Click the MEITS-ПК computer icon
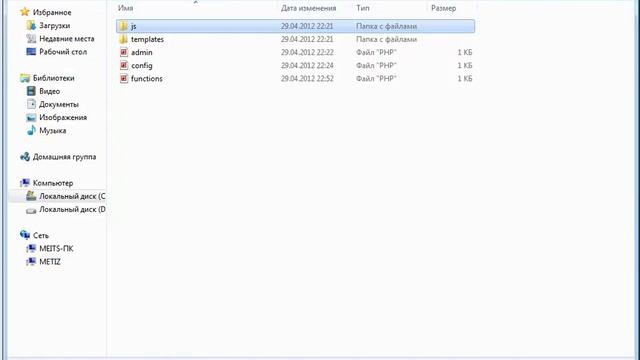 (x=31, y=248)
